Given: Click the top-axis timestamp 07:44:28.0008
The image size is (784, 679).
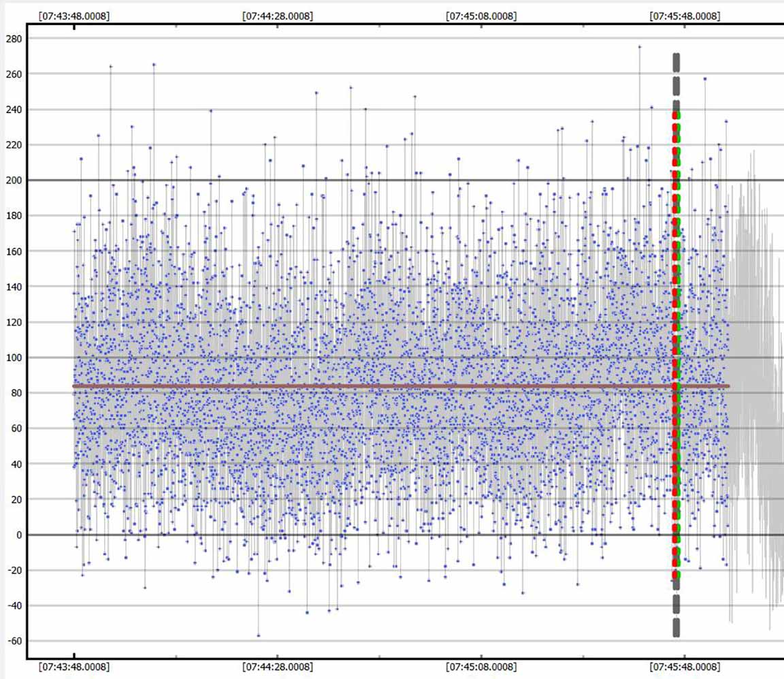Looking at the screenshot, I should pyautogui.click(x=278, y=16).
